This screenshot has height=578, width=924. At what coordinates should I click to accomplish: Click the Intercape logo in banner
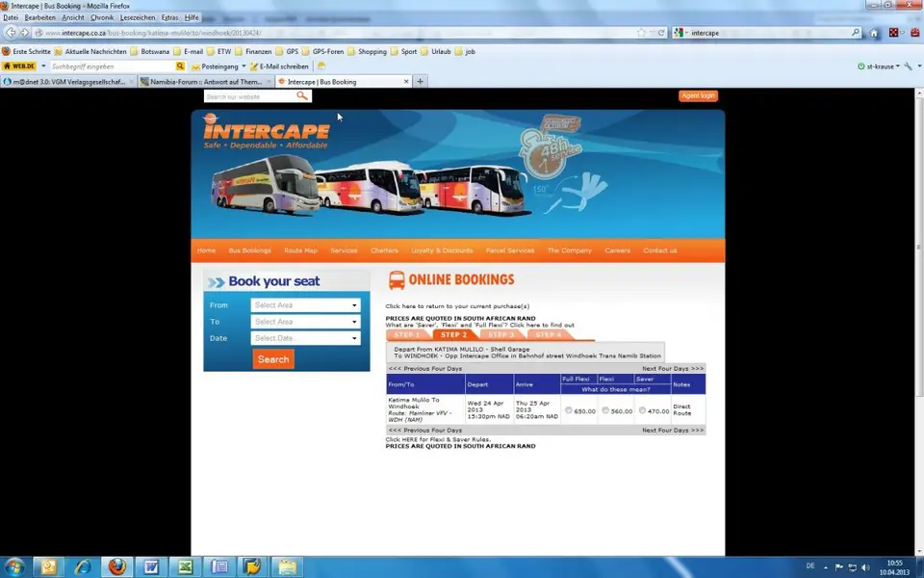(266, 132)
